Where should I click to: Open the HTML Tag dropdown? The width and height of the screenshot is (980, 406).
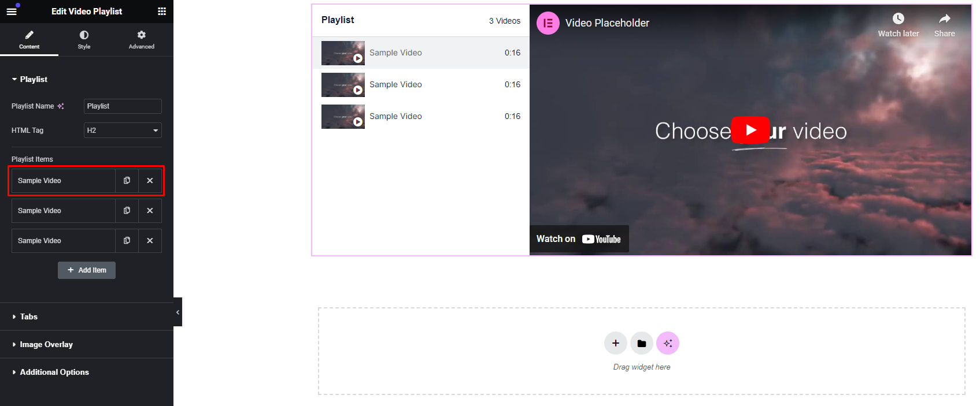pos(123,131)
